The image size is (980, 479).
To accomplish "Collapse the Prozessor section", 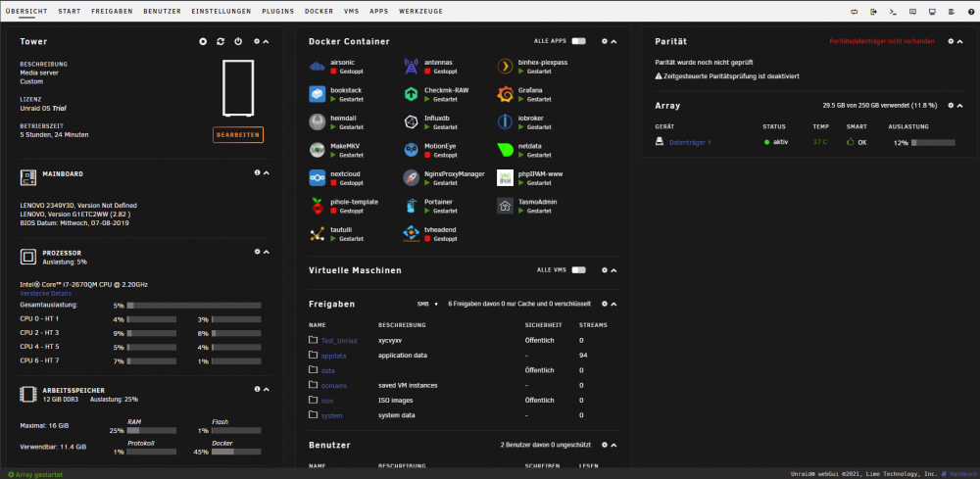I will tap(267, 252).
